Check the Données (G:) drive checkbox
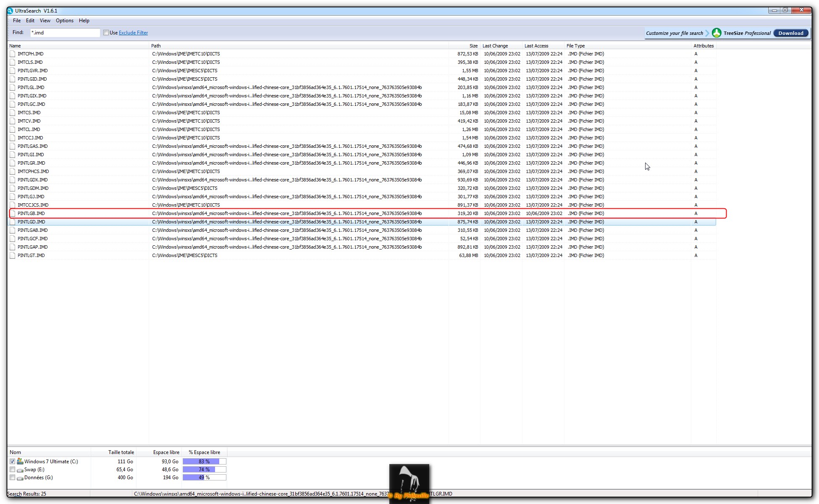Image resolution: width=819 pixels, height=504 pixels. click(x=13, y=478)
